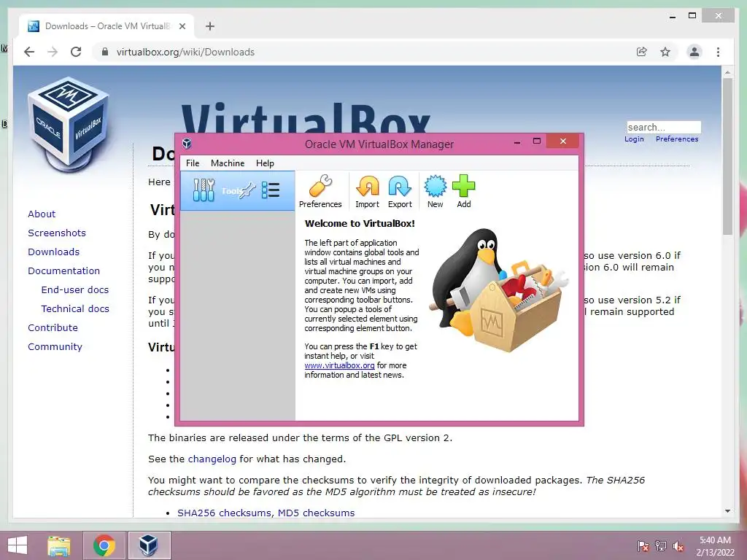Open the Windows Start button
Screen dimensions: 747x560
[18, 545]
